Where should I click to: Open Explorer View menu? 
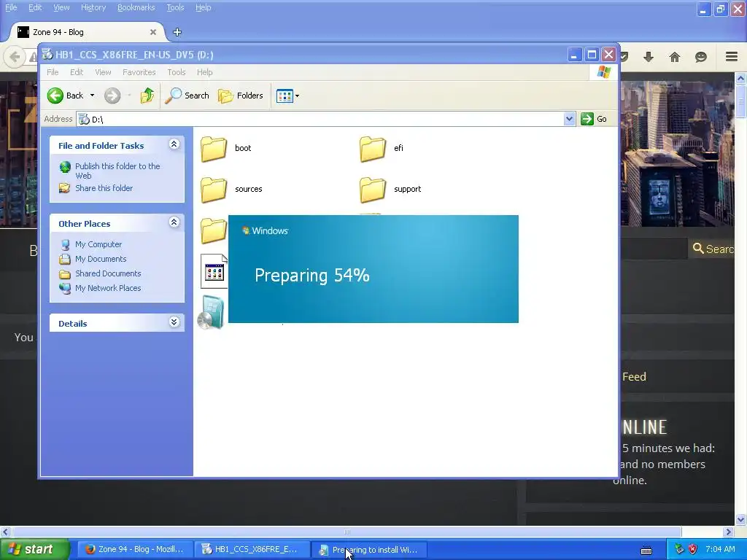tap(103, 72)
